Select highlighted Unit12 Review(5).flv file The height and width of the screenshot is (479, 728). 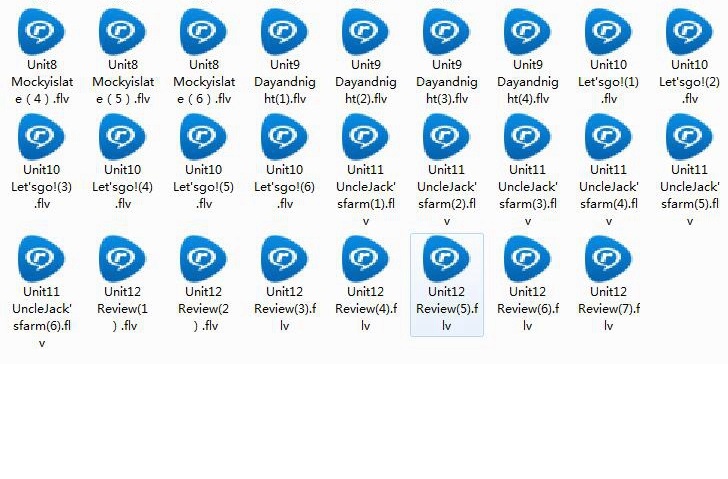(x=446, y=259)
